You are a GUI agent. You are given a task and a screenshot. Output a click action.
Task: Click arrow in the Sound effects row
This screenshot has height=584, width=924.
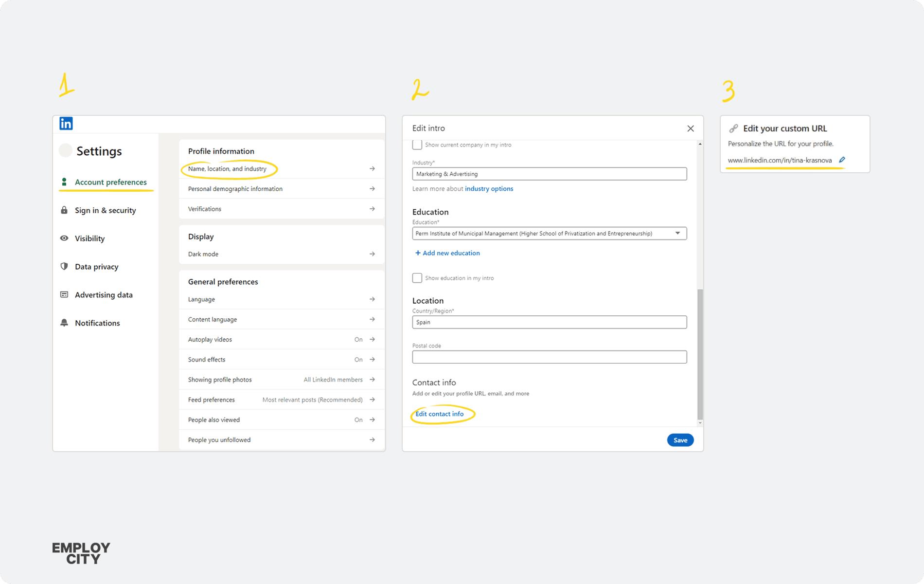[372, 360]
